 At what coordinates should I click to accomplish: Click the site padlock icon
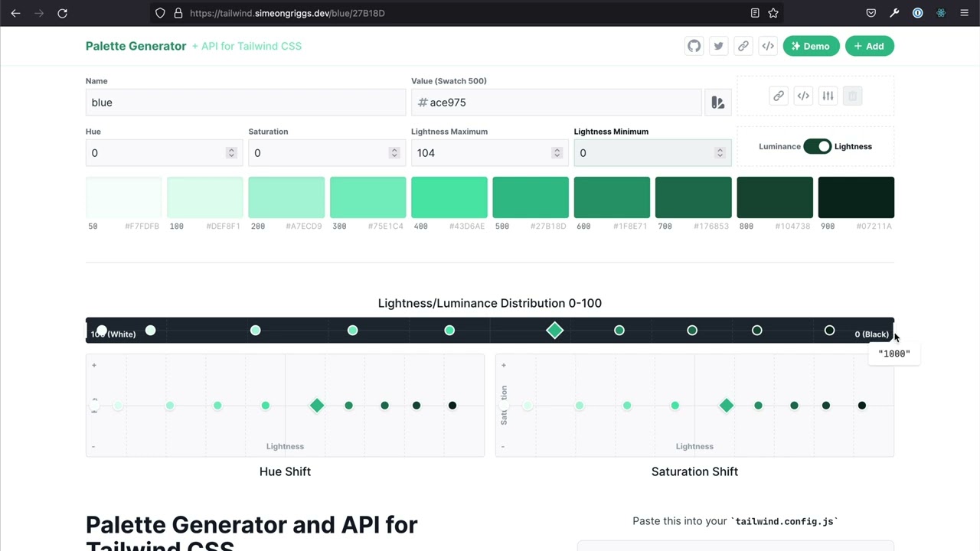point(178,13)
